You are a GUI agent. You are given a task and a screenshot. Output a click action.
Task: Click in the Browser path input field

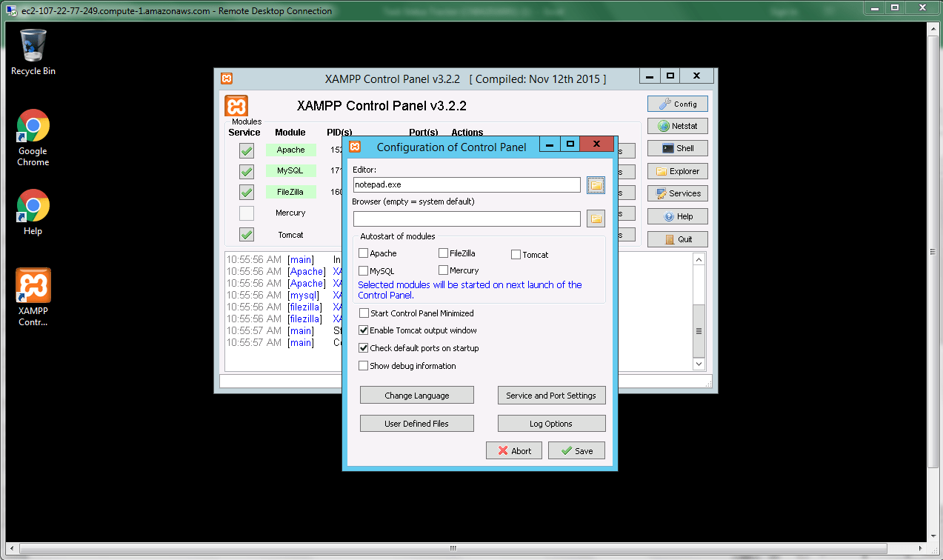467,219
